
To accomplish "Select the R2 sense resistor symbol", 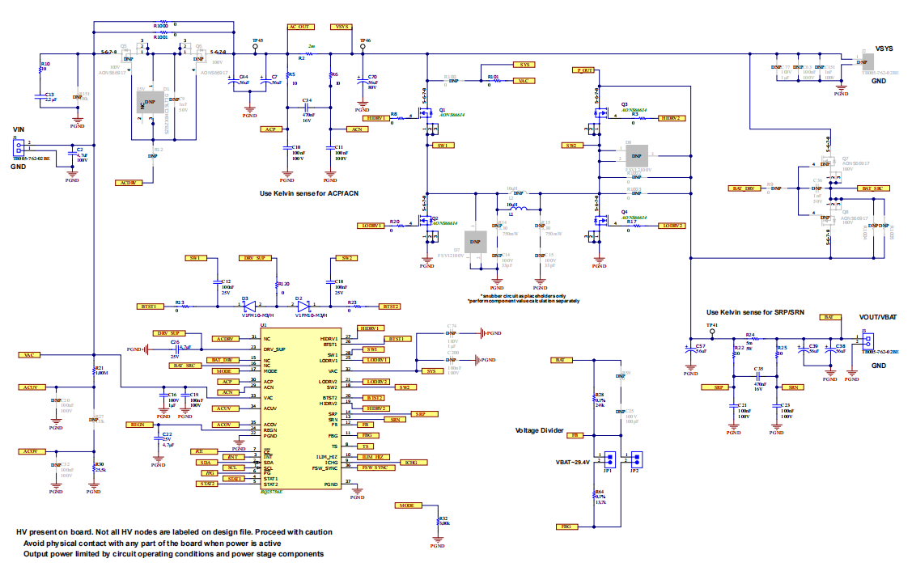I will click(309, 54).
